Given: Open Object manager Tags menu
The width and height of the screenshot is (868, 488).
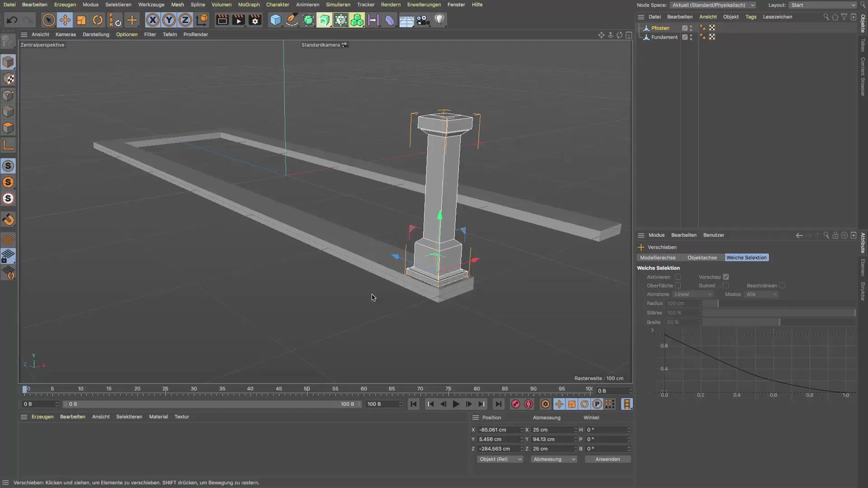Looking at the screenshot, I should (x=751, y=17).
